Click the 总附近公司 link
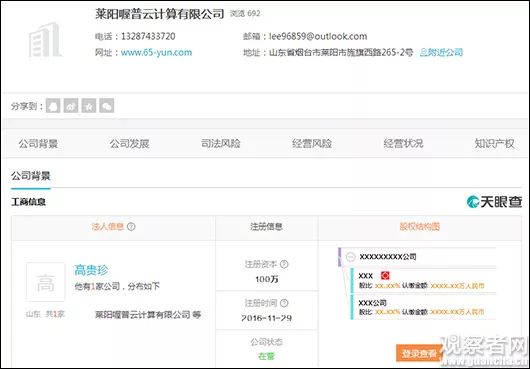530x369 pixels. (x=441, y=52)
